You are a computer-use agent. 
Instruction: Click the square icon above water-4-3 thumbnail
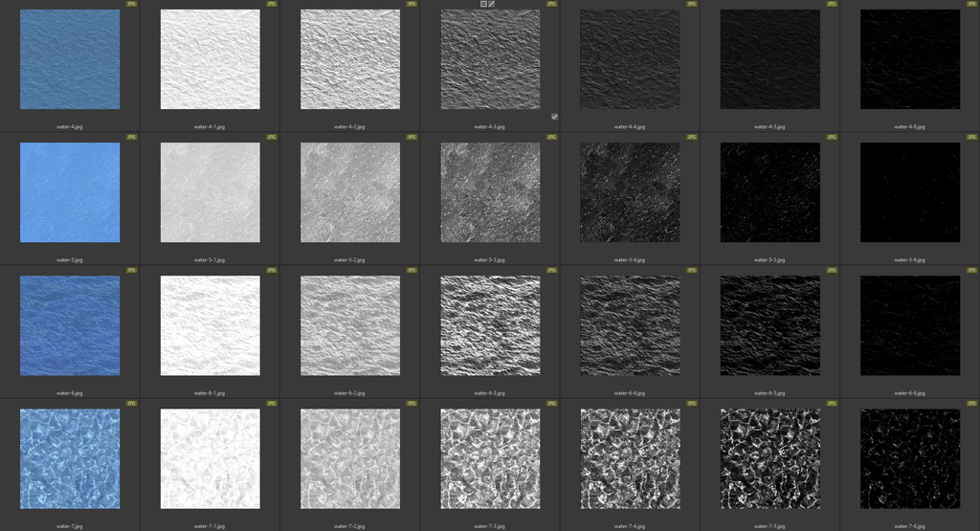pos(483,4)
